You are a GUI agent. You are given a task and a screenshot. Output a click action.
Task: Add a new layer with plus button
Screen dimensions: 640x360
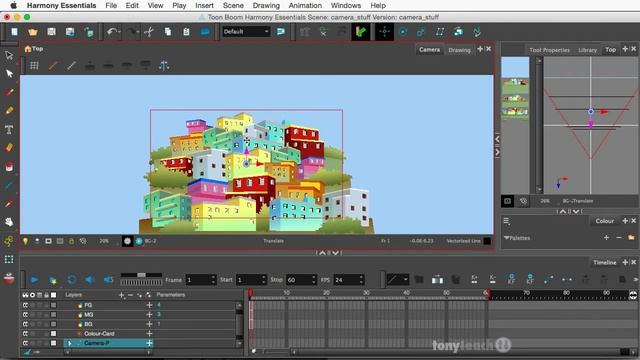pos(121,295)
